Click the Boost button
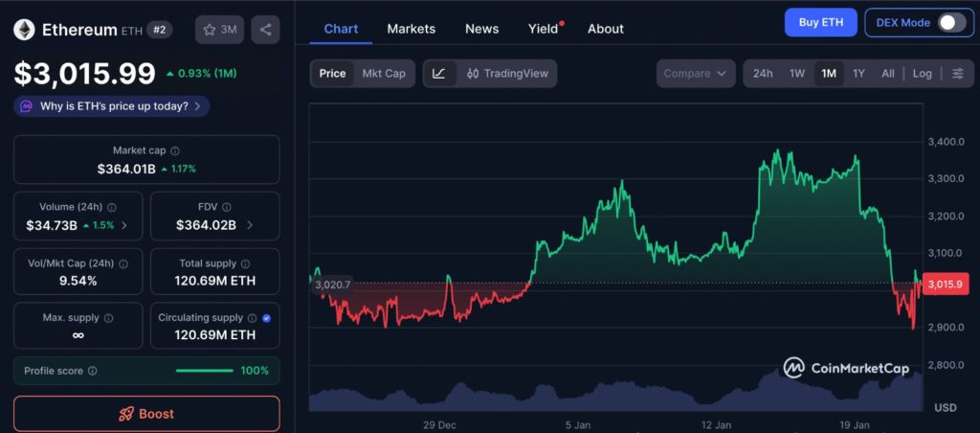 146,414
